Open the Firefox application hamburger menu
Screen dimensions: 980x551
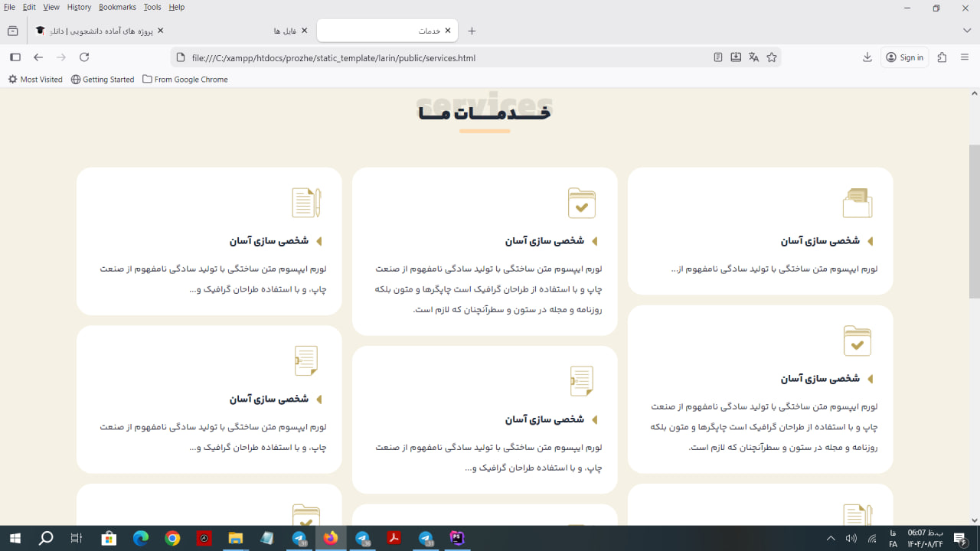pos(966,57)
